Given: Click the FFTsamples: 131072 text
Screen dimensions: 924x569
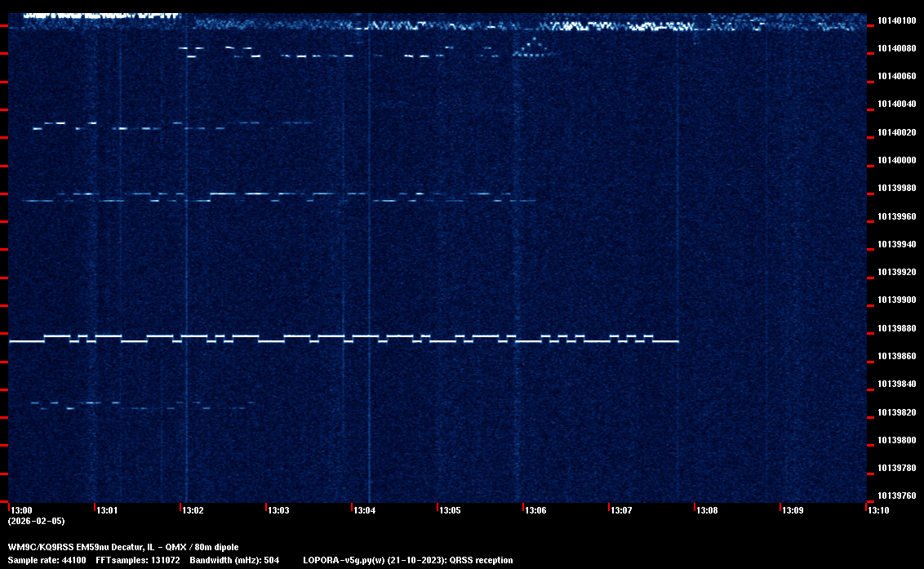Looking at the screenshot, I should tap(137, 560).
